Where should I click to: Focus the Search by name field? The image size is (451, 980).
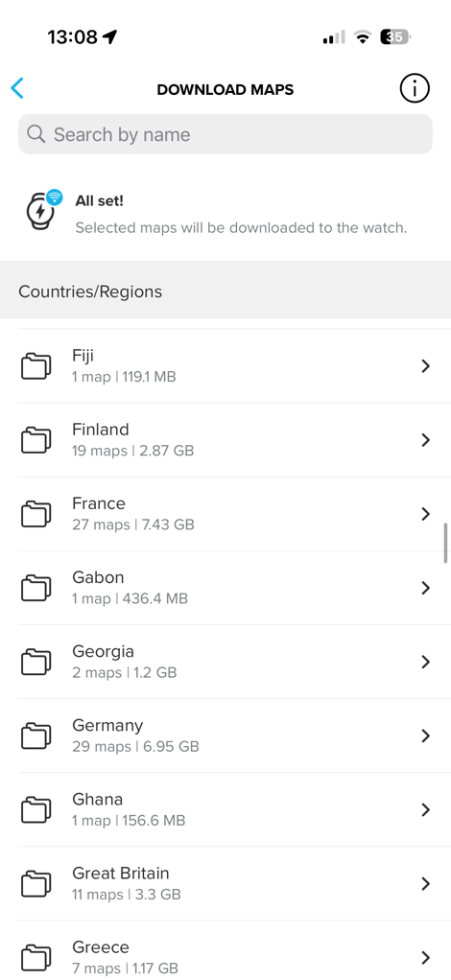coord(225,133)
